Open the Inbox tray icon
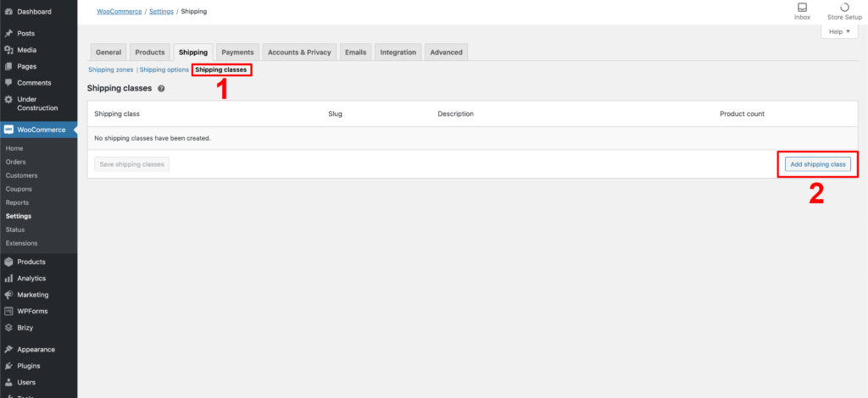Viewport: 868px width, 398px height. pos(802,8)
